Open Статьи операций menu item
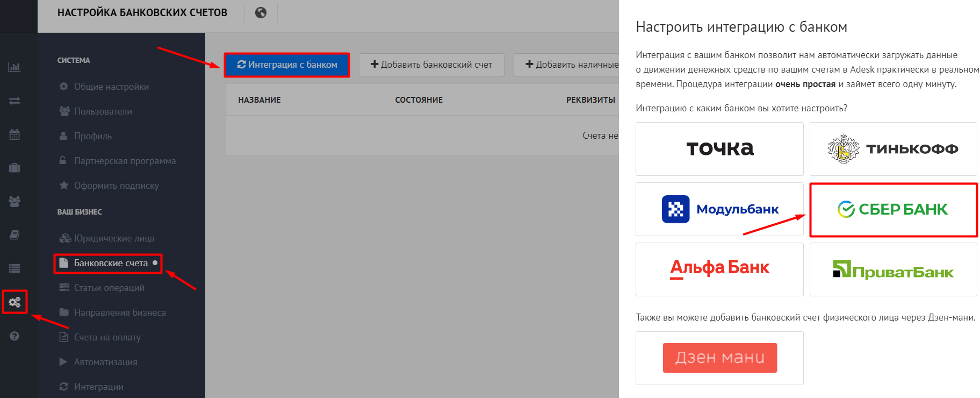 [109, 288]
